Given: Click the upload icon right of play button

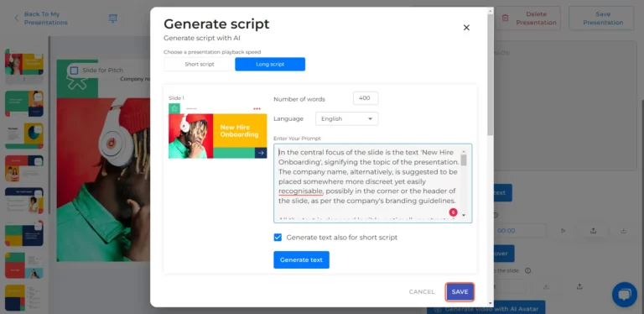Looking at the screenshot, I should click(593, 231).
